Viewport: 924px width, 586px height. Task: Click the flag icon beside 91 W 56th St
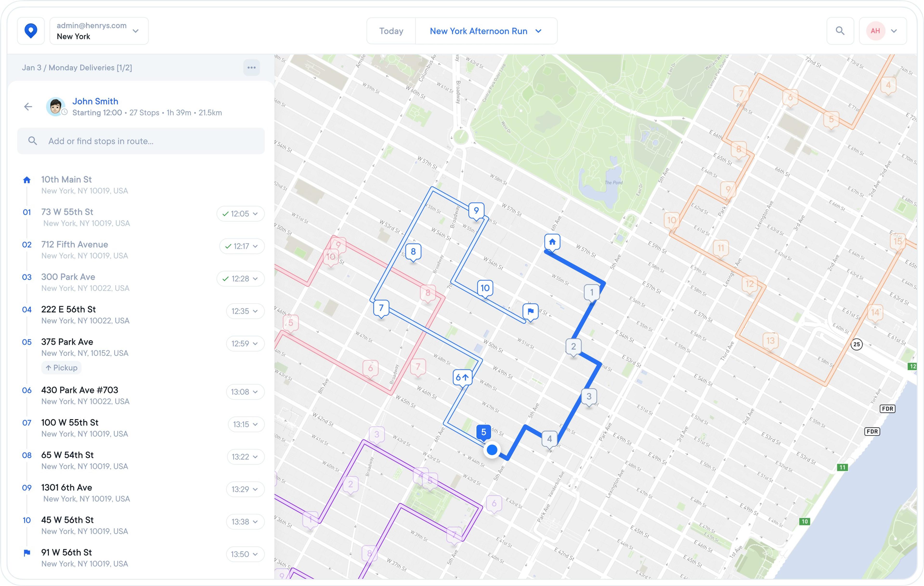tap(27, 553)
